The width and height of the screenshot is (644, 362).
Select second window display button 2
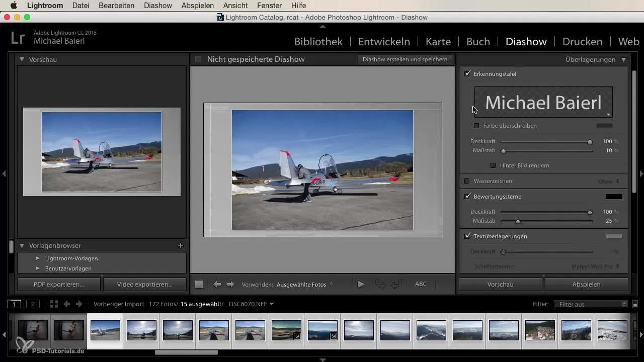[33, 304]
